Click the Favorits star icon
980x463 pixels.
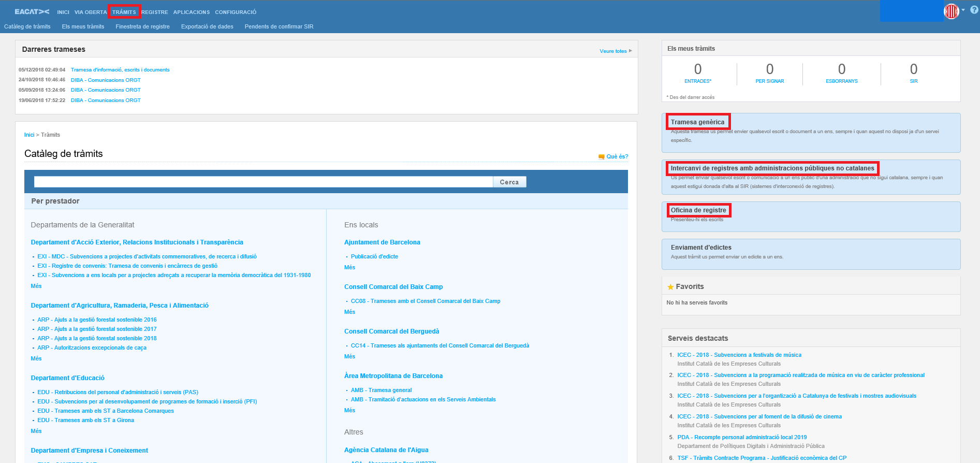(x=670, y=287)
